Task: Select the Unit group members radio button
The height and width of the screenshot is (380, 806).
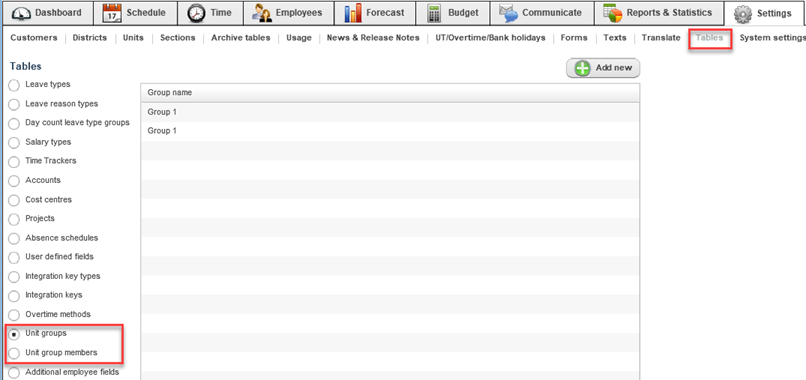Action: click(14, 353)
